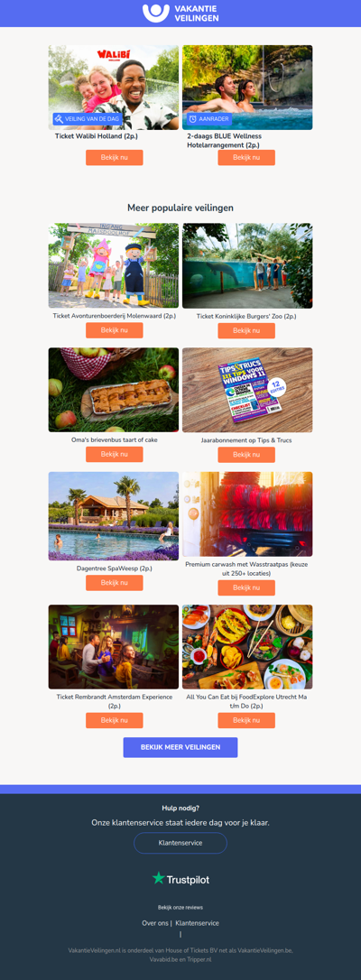
Task: Open the Avonturenboerderij Molenwaard image
Action: [114, 265]
